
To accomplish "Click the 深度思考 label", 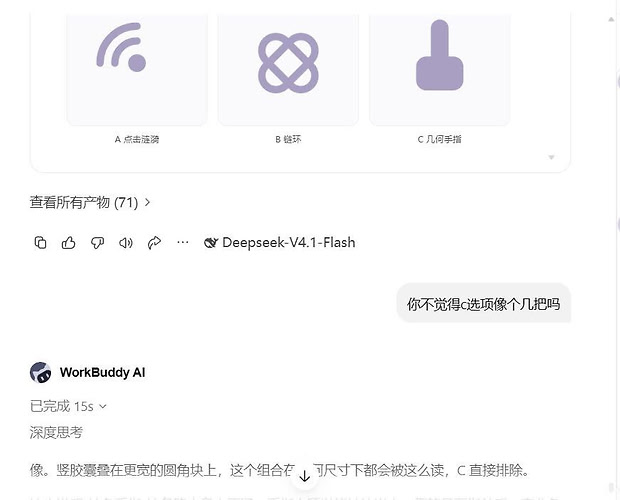I will [56, 432].
